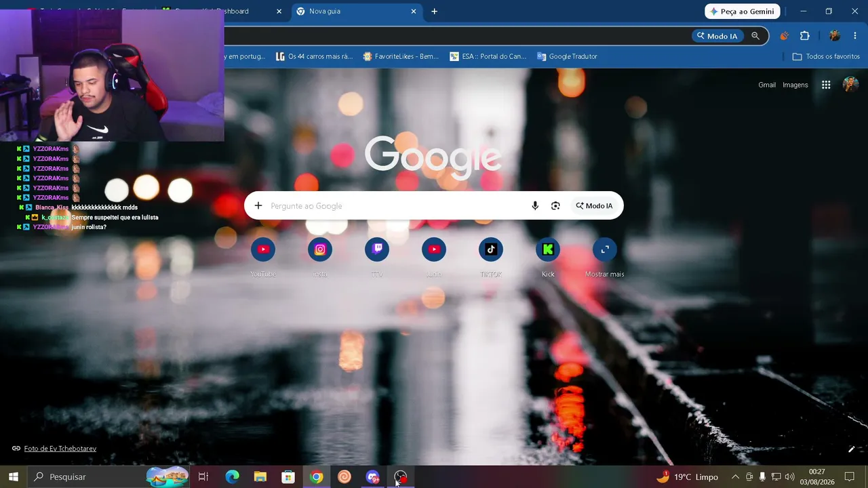The width and height of the screenshot is (868, 488).
Task: Open the volume control in the tray
Action: 789,477
